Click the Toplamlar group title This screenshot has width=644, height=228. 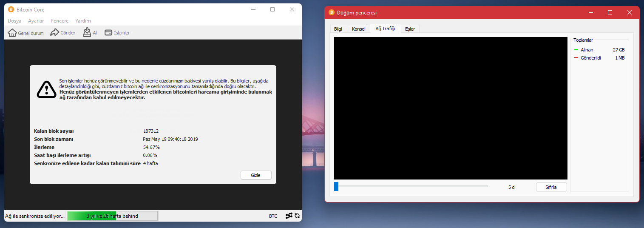point(583,40)
